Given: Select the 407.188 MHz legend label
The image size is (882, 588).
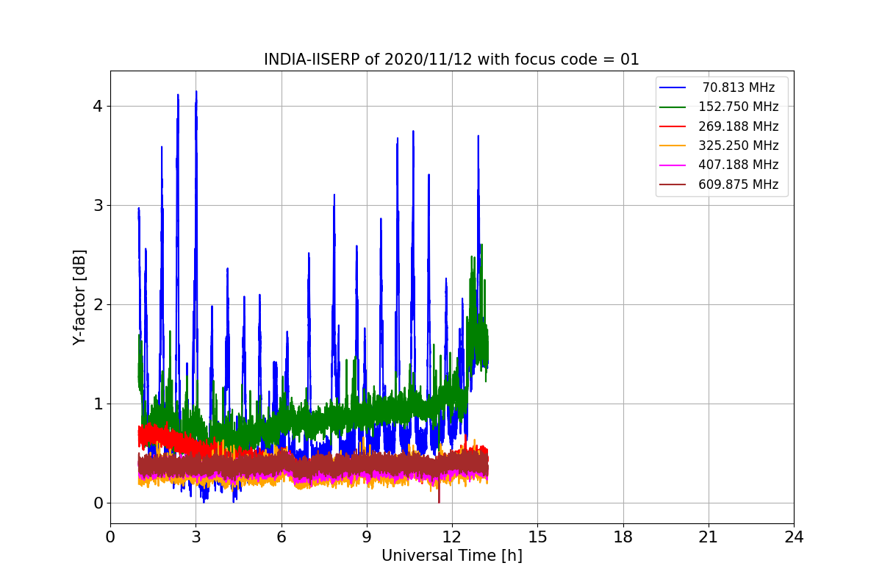Looking at the screenshot, I should (739, 165).
